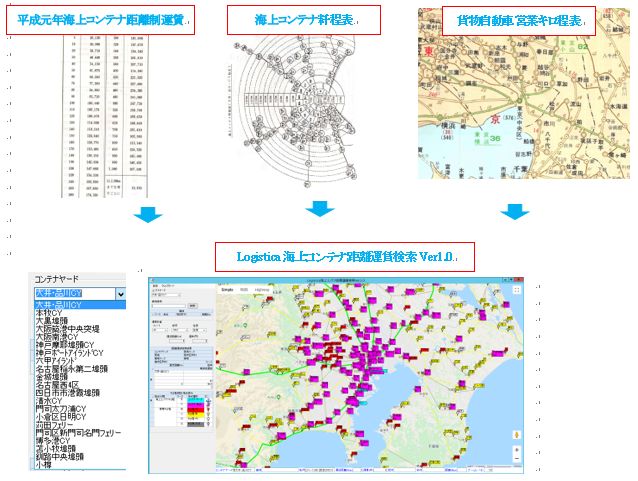
Task: Click the cyan legend color swatch
Action: [195, 400]
